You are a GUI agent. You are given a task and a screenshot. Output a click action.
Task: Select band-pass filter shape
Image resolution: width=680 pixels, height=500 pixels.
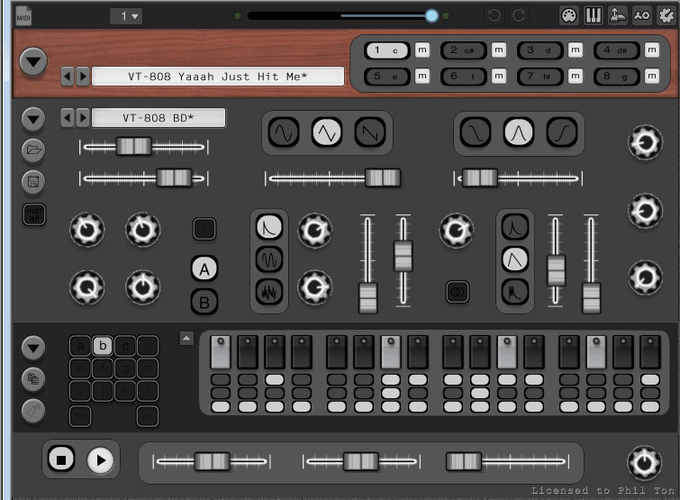519,133
